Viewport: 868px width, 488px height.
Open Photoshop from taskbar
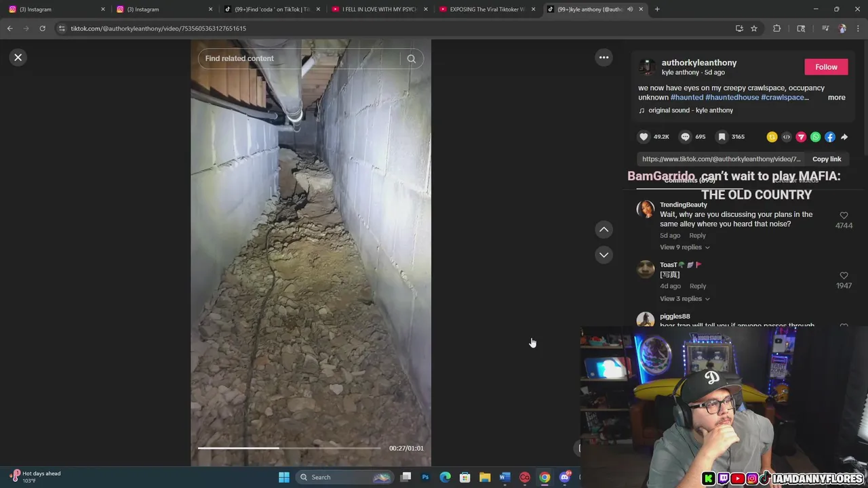click(x=425, y=477)
